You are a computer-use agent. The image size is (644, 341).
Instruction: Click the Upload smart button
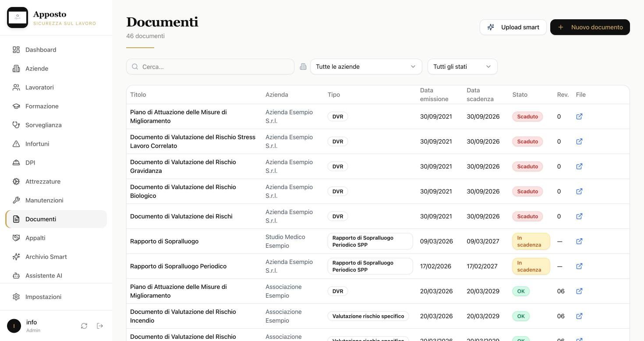(513, 27)
